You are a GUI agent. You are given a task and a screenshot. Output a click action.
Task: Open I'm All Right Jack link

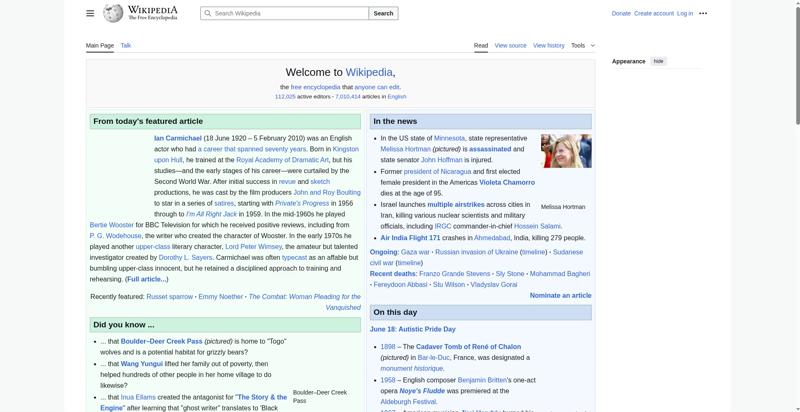click(211, 214)
